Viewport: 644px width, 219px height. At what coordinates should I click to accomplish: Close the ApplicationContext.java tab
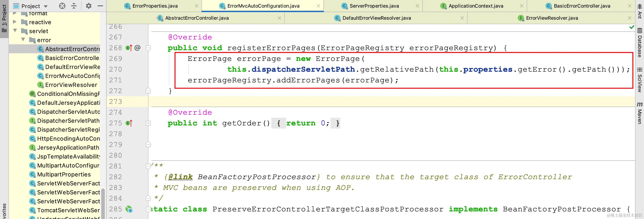pyautogui.click(x=522, y=6)
